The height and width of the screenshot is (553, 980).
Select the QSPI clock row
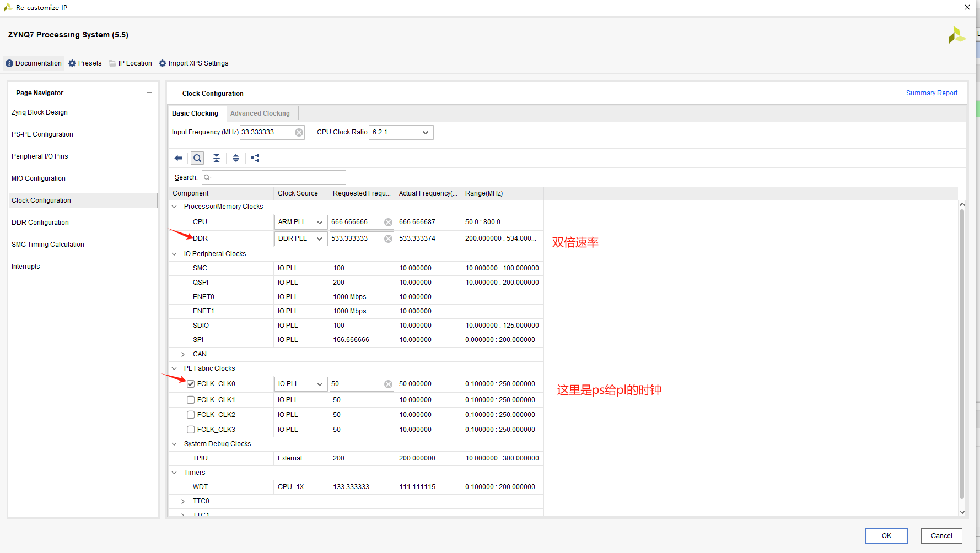point(356,283)
